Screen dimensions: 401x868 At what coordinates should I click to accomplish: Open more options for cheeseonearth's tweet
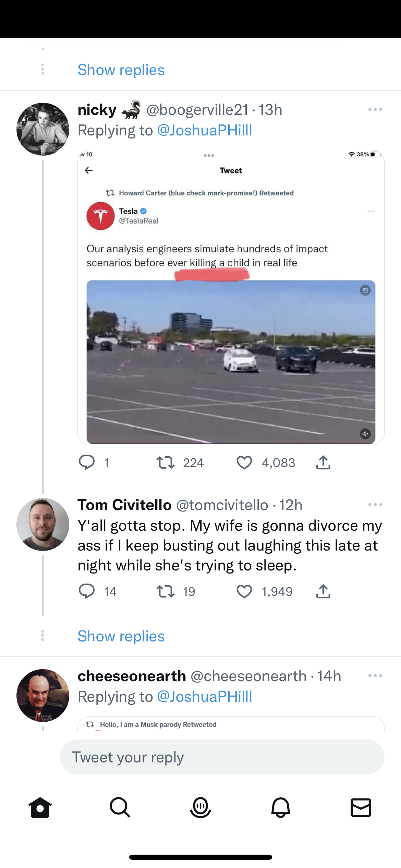[x=375, y=676]
